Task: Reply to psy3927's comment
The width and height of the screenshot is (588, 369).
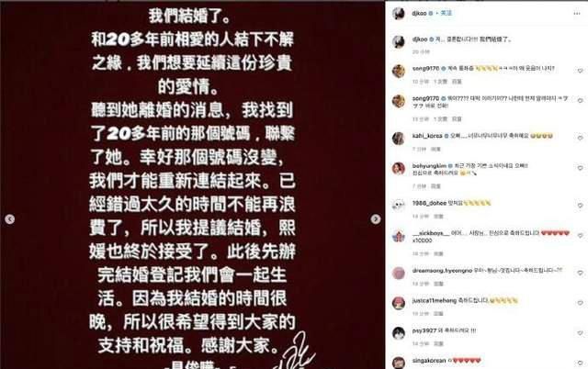Action: pos(438,343)
